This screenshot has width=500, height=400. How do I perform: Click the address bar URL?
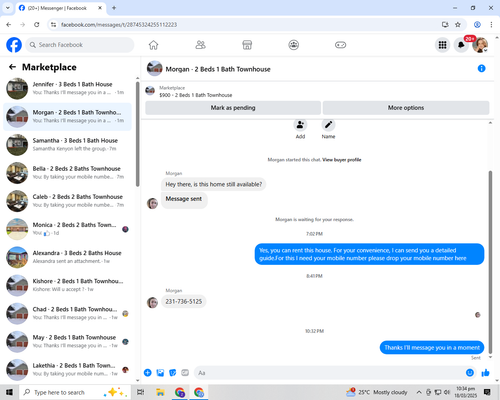point(119,25)
